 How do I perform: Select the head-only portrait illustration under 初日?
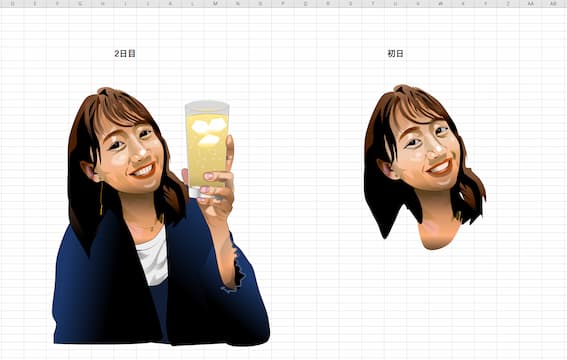tap(425, 167)
